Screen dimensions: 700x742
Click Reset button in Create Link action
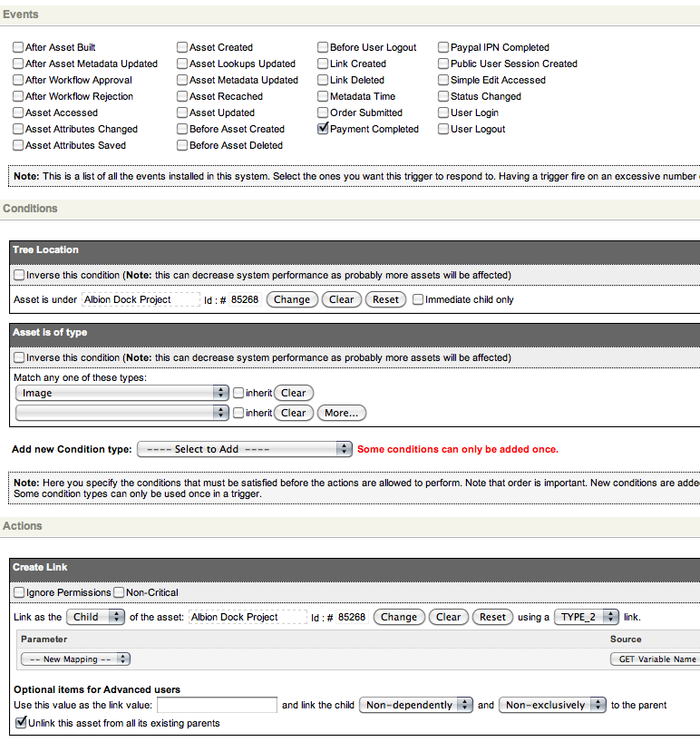pos(492,617)
